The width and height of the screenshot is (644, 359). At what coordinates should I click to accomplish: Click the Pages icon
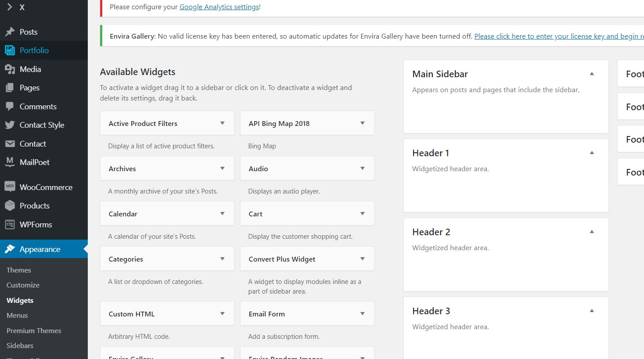10,88
